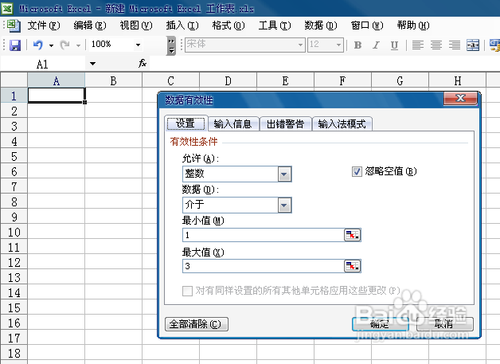Screen dimensions: 500x364
Task: Open redo history dropdown arrow
Action: tap(78, 45)
